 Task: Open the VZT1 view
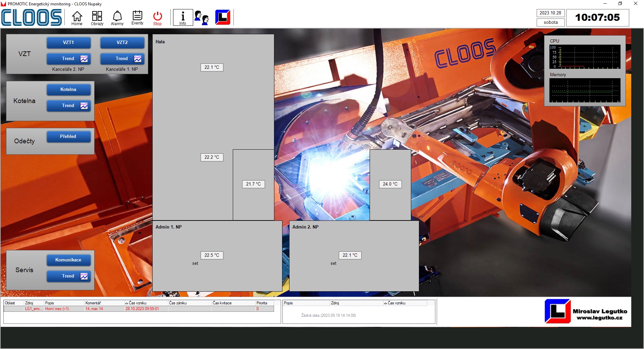[68, 43]
